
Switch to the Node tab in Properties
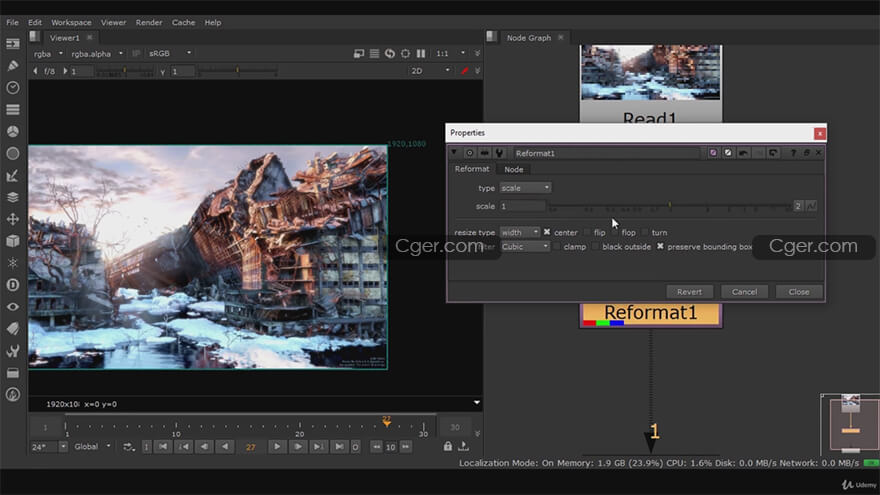pyautogui.click(x=514, y=169)
